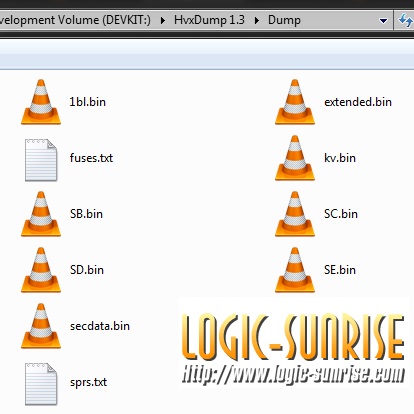The image size is (414, 414).
Task: Click the fuses.txt document icon
Action: tap(41, 160)
